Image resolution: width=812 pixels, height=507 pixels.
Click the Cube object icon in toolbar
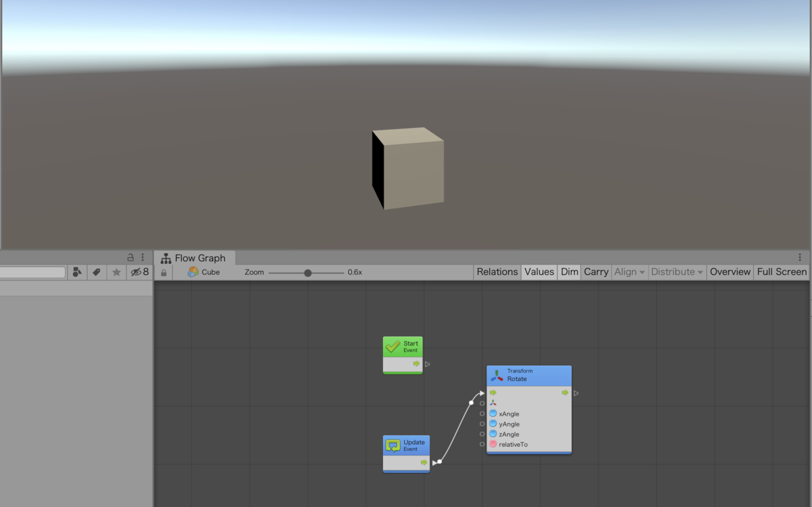[x=193, y=271]
